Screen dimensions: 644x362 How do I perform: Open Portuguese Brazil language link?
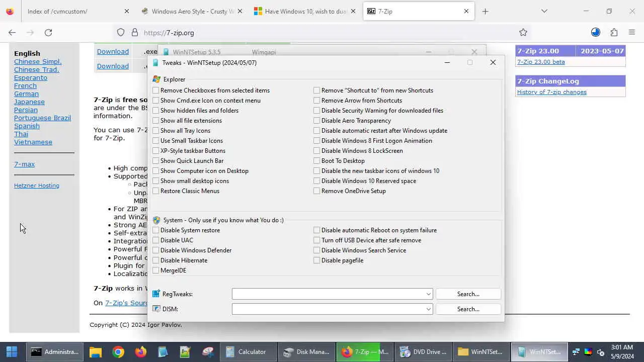[x=42, y=118]
